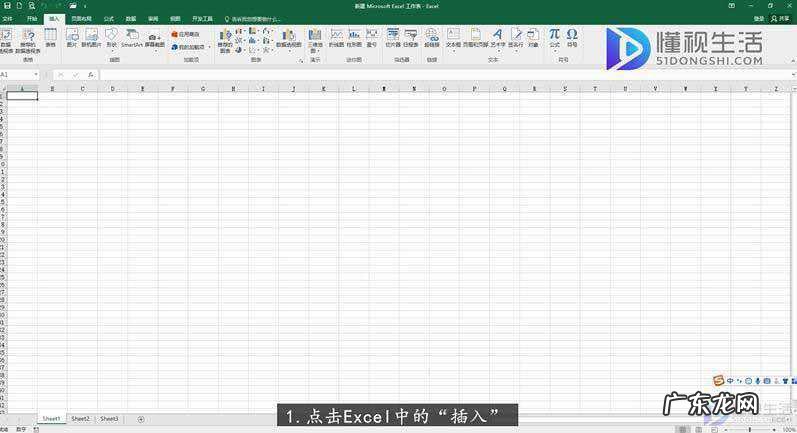This screenshot has height=433, width=797.
Task: Switch to the Home (开始) tab
Action: 32,19
